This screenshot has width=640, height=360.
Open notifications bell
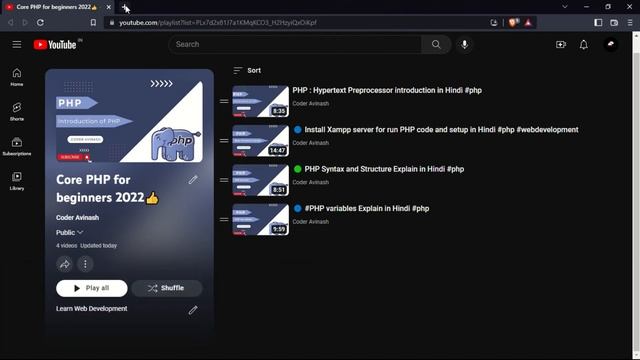tap(584, 44)
